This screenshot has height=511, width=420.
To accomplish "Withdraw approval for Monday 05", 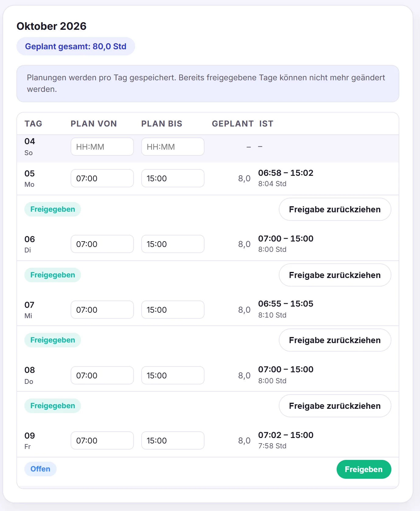I will (x=335, y=209).
